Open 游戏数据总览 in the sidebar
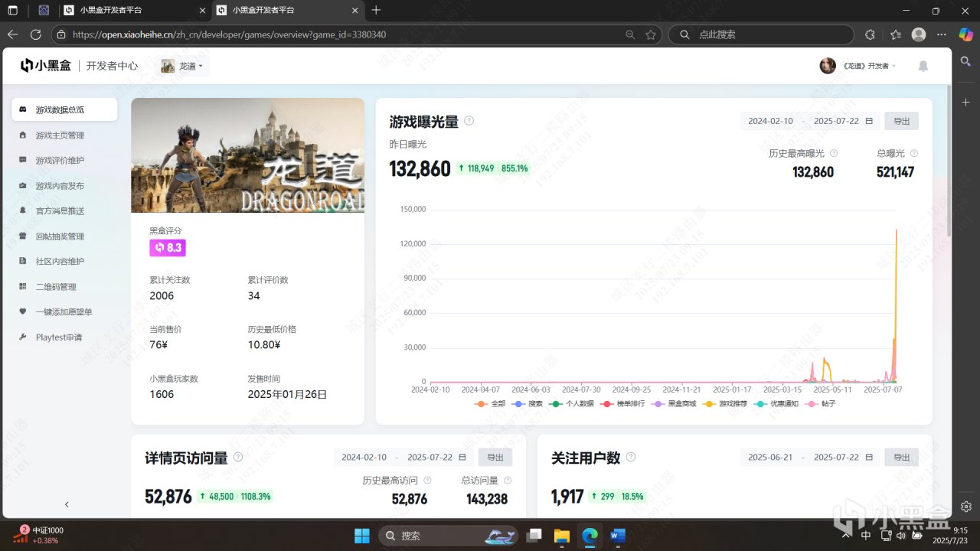Screen dimensions: 980x551 point(64,109)
